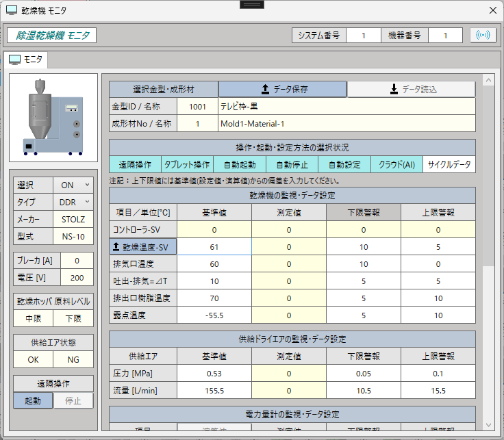This screenshot has width=504, height=440.
Task: Toggle クラウド(AI) option
Action: (396, 165)
